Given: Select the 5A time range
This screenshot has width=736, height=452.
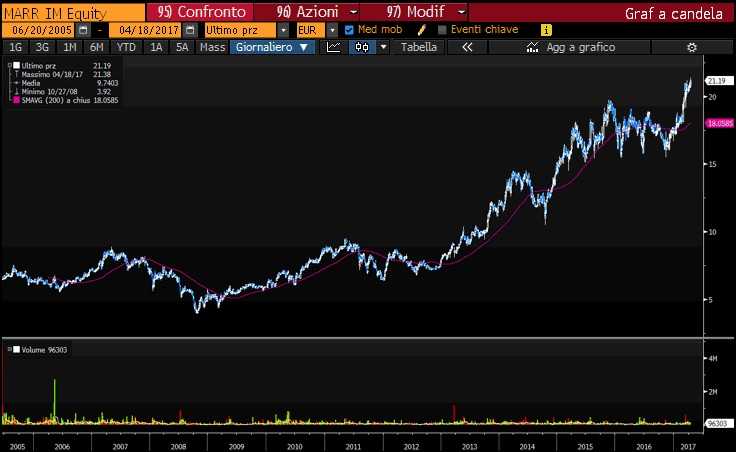Looking at the screenshot, I should pyautogui.click(x=182, y=47).
